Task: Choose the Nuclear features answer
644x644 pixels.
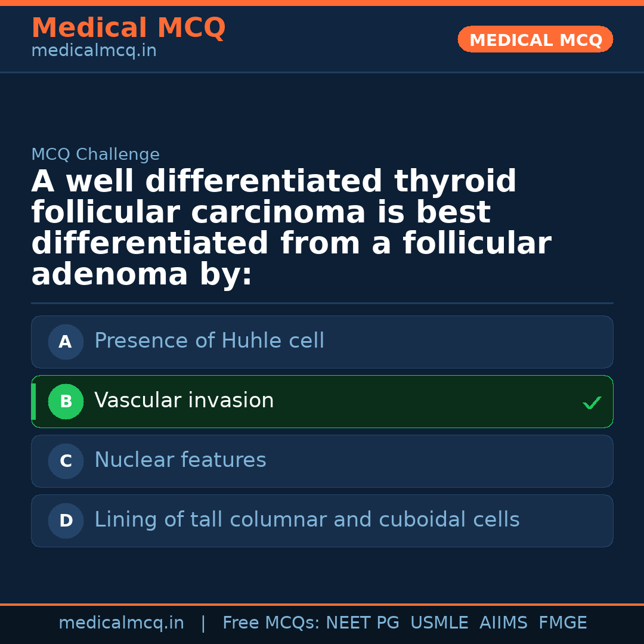Action: tap(180, 460)
